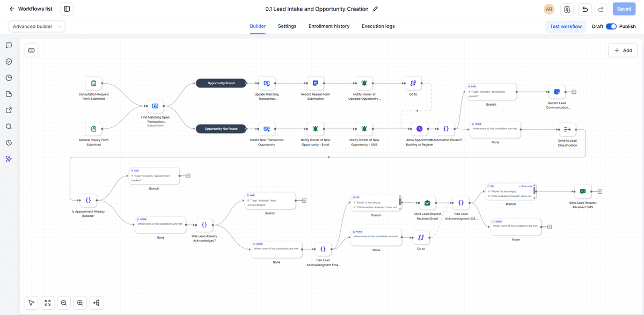
Task: Click the Add button on canvas
Action: point(623,50)
